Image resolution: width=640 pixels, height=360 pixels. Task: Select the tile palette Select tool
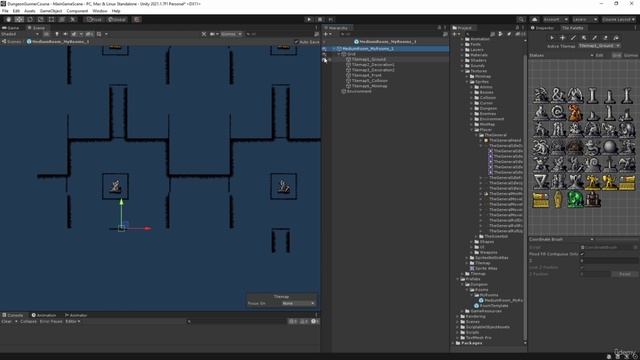coord(552,38)
